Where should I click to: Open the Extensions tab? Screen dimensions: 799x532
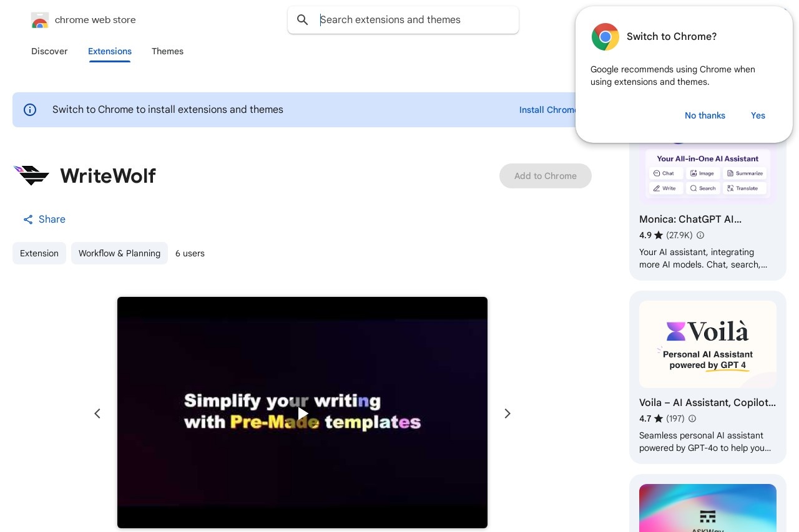click(110, 51)
